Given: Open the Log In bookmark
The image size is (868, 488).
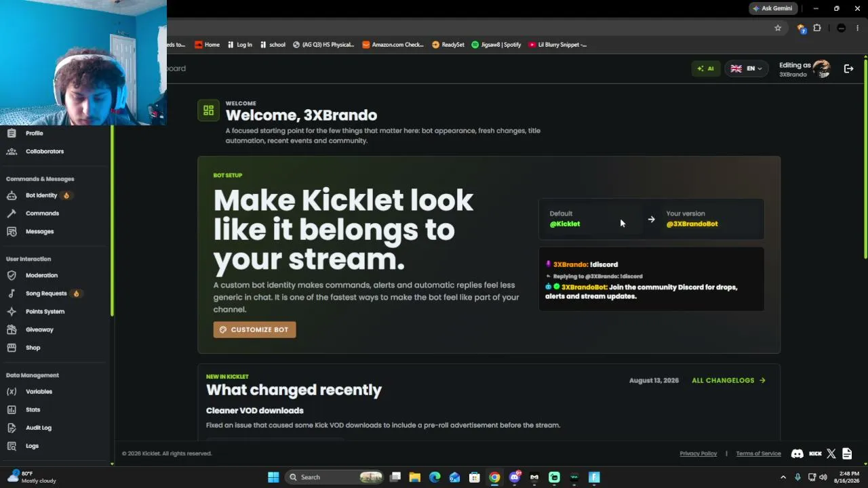Looking at the screenshot, I should [x=239, y=45].
